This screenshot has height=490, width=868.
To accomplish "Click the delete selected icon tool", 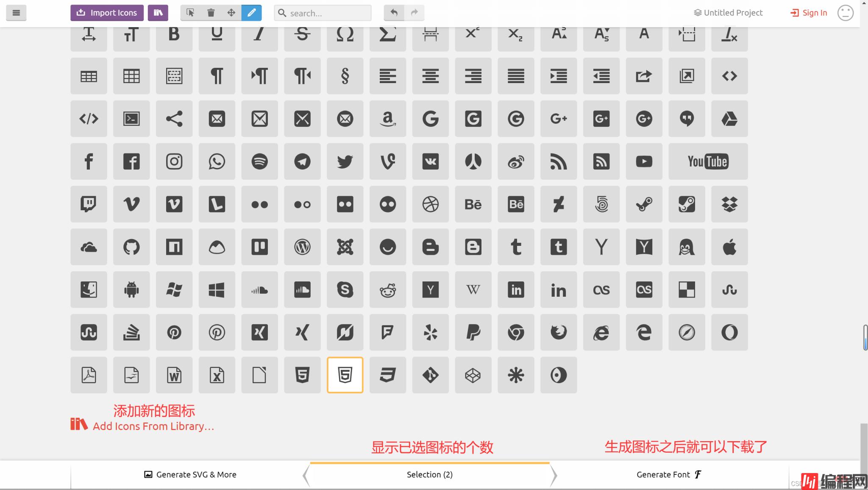I will 211,13.
